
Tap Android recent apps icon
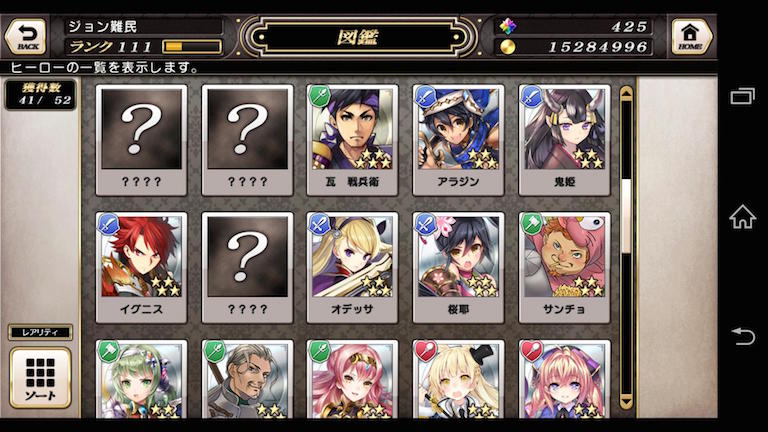coord(743,96)
